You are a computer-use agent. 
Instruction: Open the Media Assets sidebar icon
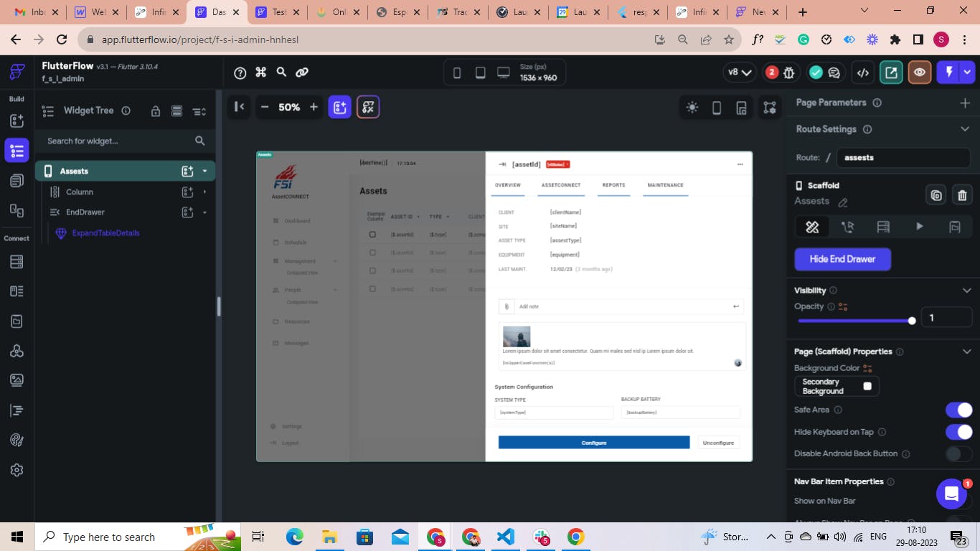click(17, 380)
